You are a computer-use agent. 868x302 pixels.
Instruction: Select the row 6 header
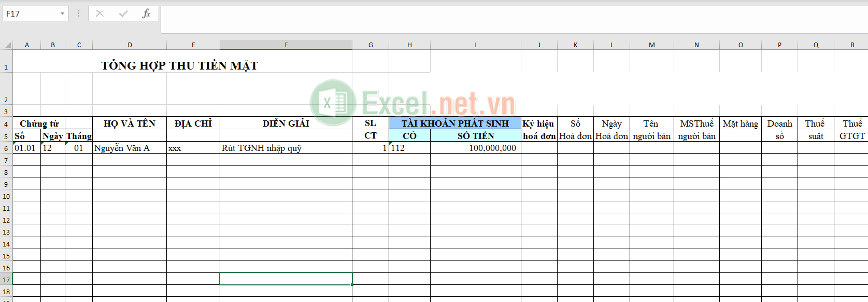point(6,148)
